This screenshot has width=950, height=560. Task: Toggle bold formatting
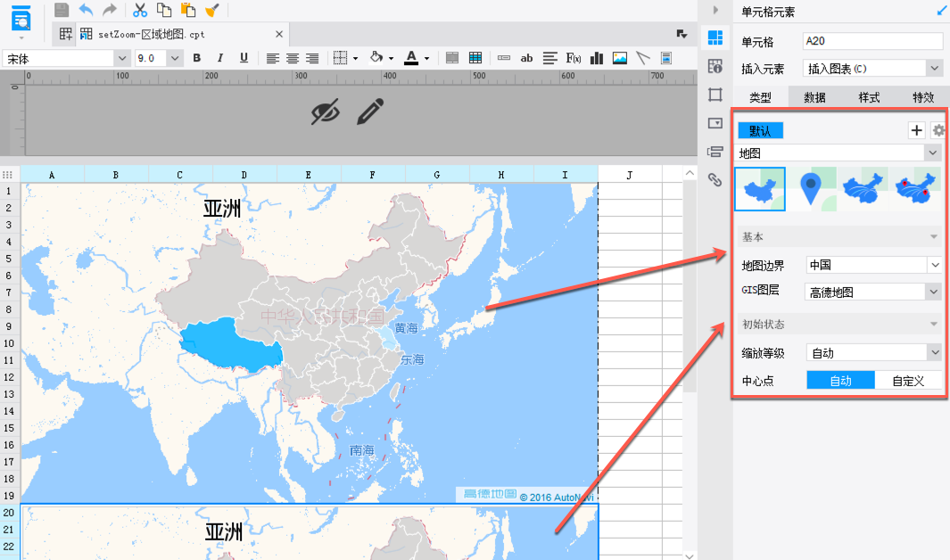[197, 58]
